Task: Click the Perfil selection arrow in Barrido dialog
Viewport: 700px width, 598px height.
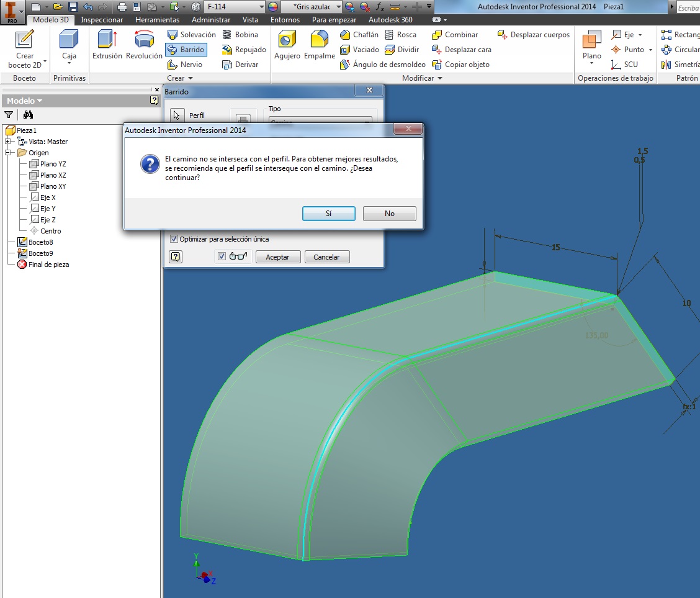Action: tap(177, 116)
